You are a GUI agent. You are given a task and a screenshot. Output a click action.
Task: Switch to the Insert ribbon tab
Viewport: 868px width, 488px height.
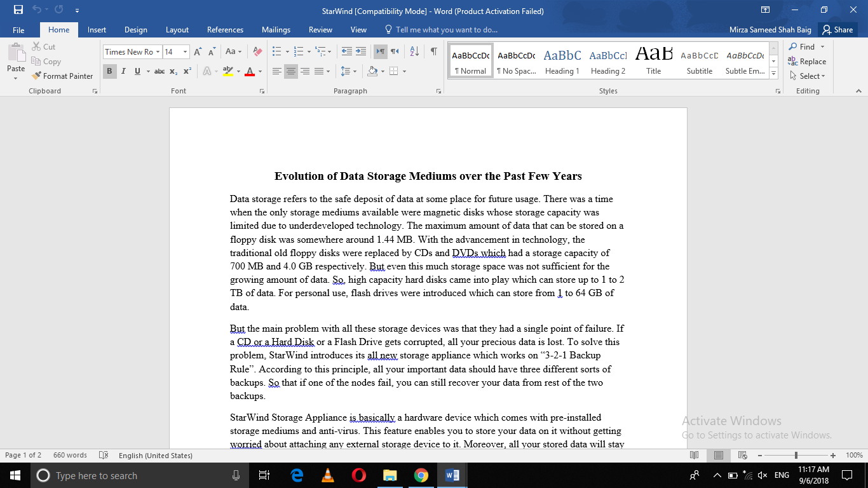coord(97,30)
